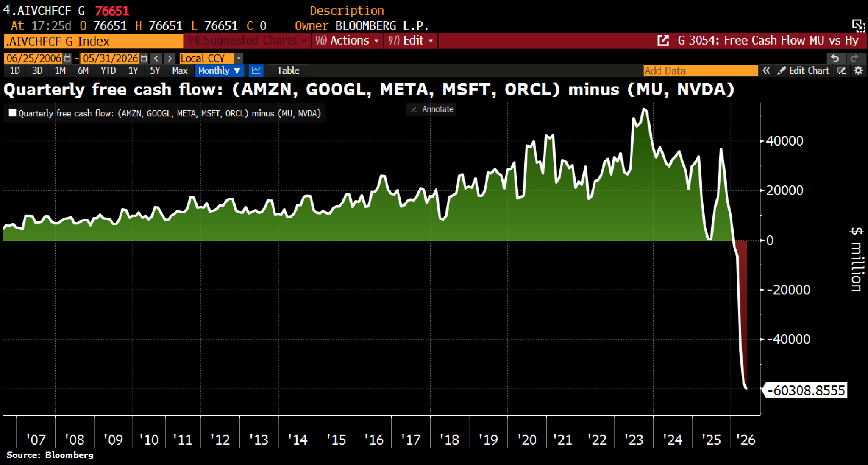Click the end date field 05/31/2026
This screenshot has width=868, height=465.
110,58
